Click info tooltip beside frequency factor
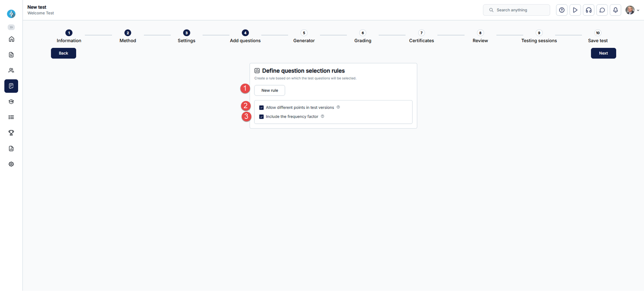Image resolution: width=644 pixels, height=291 pixels. pyautogui.click(x=322, y=117)
